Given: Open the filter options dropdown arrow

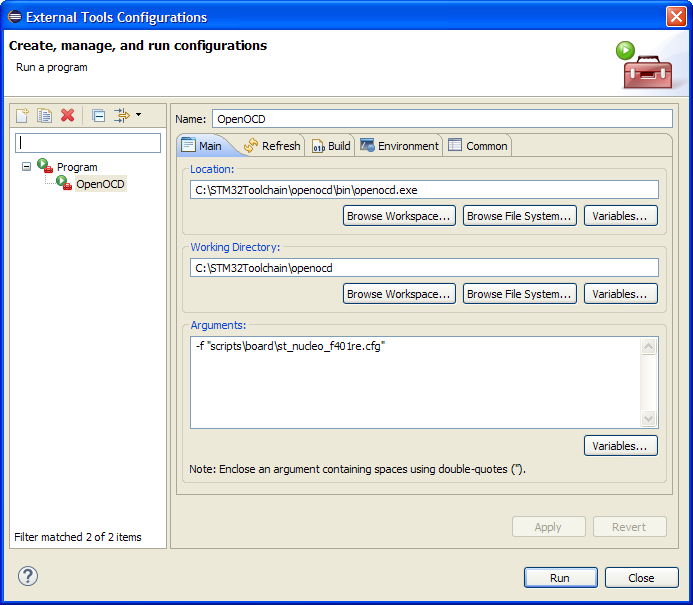Looking at the screenshot, I should coord(138,115).
